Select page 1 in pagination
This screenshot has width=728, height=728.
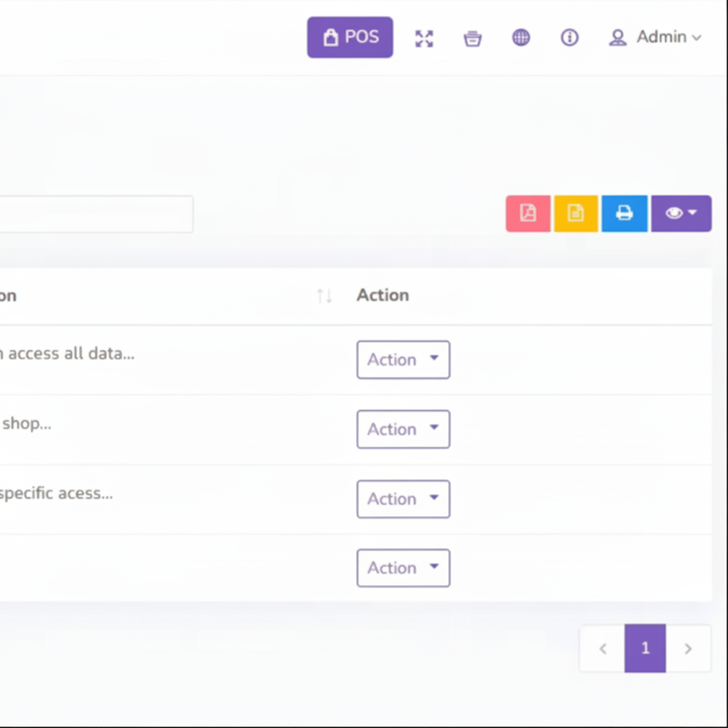(x=645, y=648)
